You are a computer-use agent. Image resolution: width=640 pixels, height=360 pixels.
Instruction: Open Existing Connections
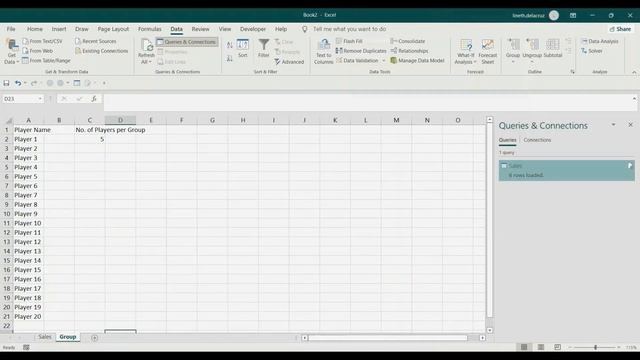pyautogui.click(x=102, y=51)
